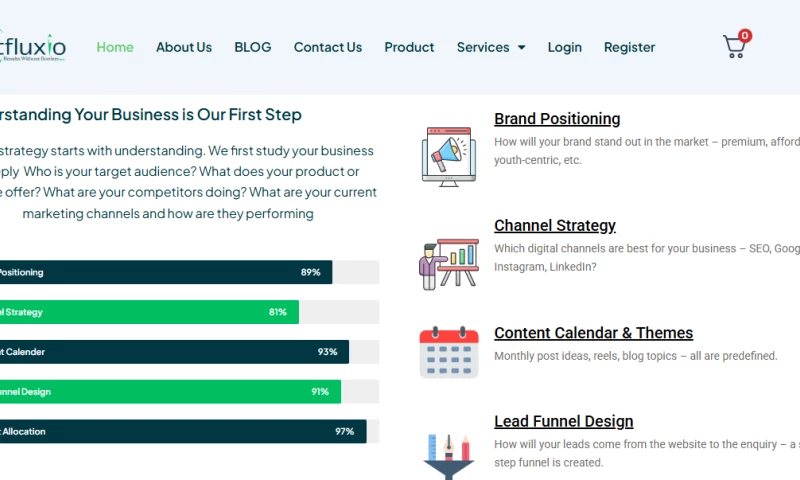Image resolution: width=800 pixels, height=480 pixels.
Task: Click the Content Calendar icon
Action: pyautogui.click(x=449, y=351)
